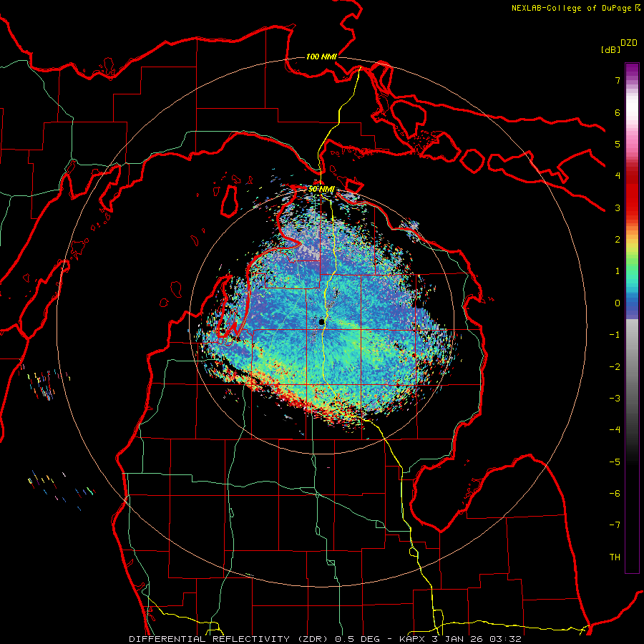Click the 5 value on the color scale

coord(618,144)
